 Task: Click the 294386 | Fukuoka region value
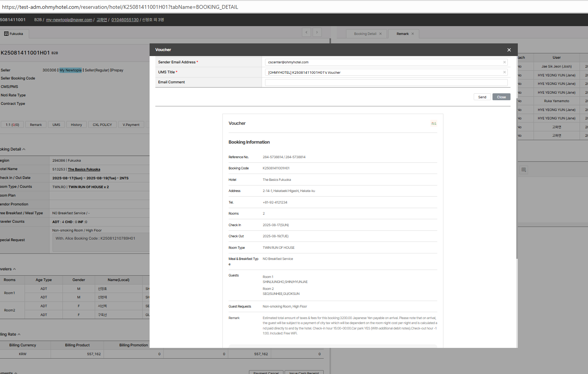pos(67,161)
